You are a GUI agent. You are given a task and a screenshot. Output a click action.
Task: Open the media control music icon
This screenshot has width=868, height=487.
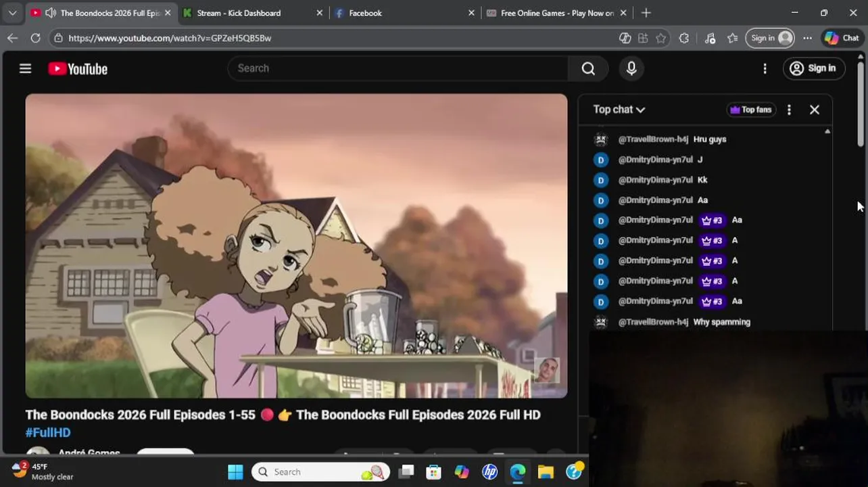point(710,38)
